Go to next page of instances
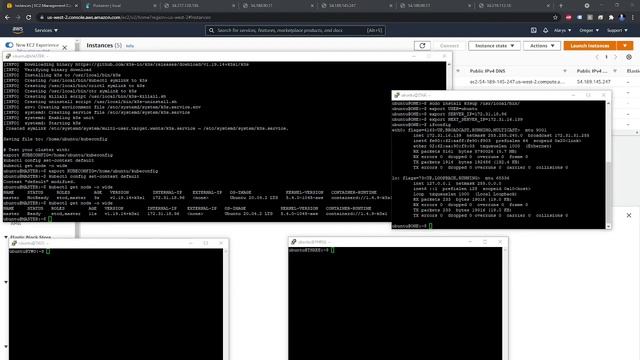The width and height of the screenshot is (640, 360). (x=616, y=57)
